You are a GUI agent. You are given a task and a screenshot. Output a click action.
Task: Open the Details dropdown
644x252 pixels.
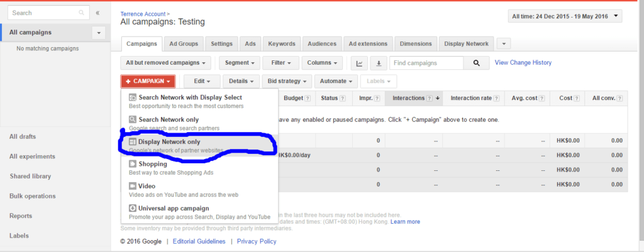pos(241,81)
